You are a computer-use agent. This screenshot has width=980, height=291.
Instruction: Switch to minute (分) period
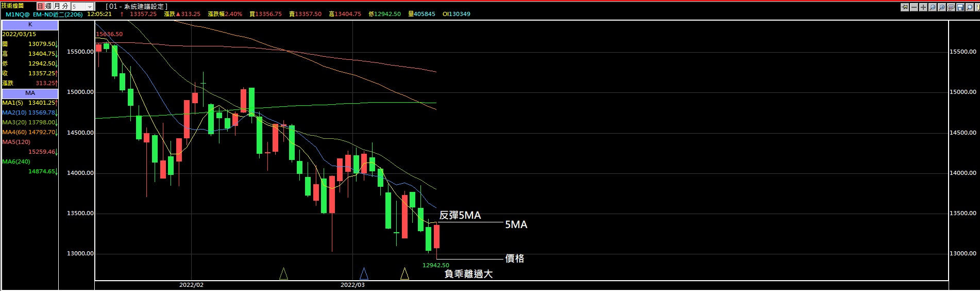tap(65, 6)
